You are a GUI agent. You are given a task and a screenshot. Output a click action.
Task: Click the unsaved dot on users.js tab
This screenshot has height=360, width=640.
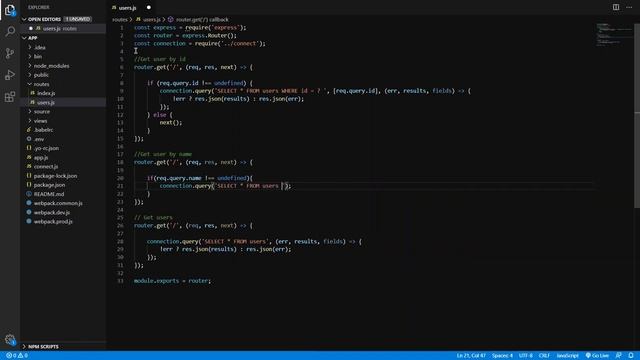coord(149,7)
